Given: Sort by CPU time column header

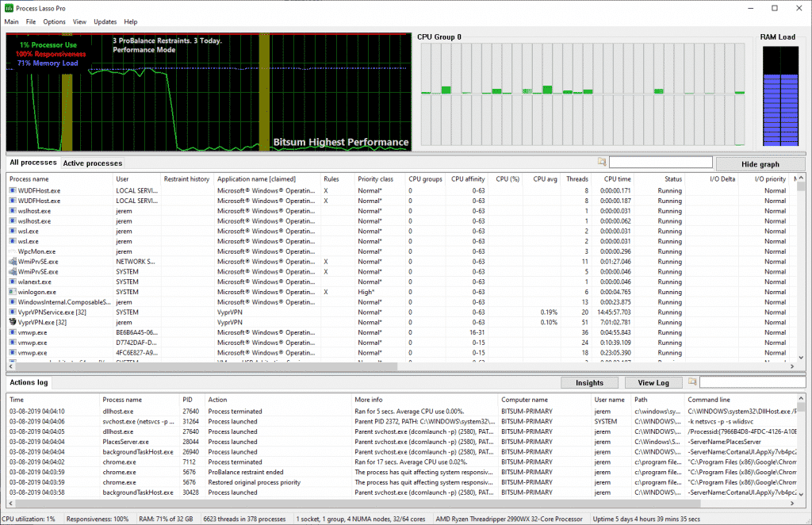Looking at the screenshot, I should (x=613, y=179).
